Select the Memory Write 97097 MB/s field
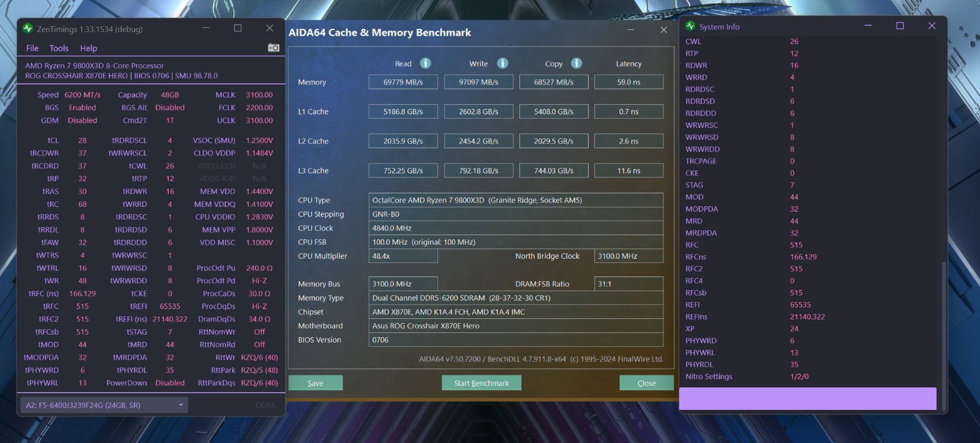The height and width of the screenshot is (443, 980). tap(478, 82)
